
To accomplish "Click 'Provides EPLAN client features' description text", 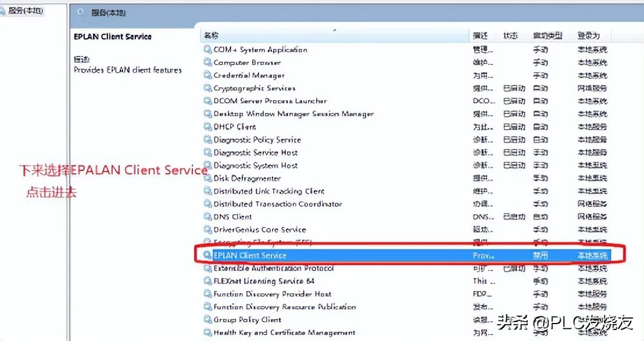I will pos(127,70).
